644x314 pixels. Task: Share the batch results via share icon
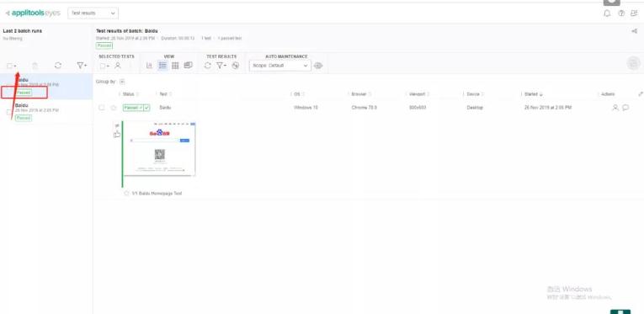pyautogui.click(x=634, y=31)
